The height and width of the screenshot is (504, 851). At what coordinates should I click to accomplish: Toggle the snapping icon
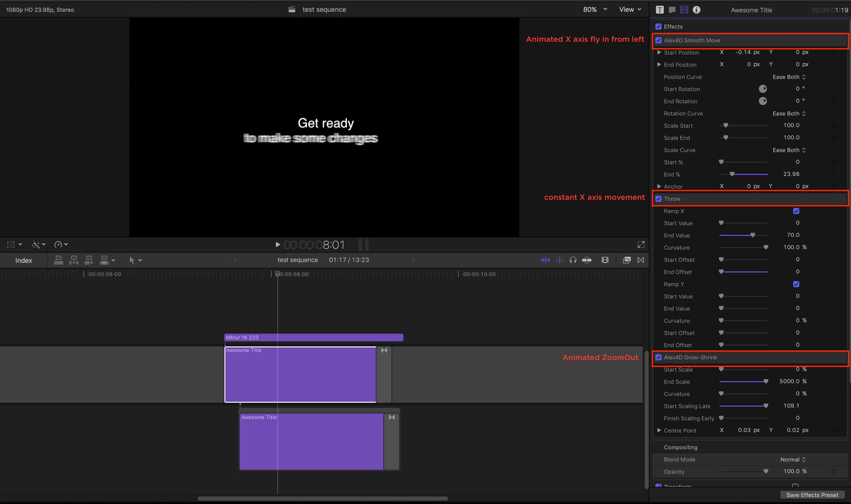click(587, 260)
